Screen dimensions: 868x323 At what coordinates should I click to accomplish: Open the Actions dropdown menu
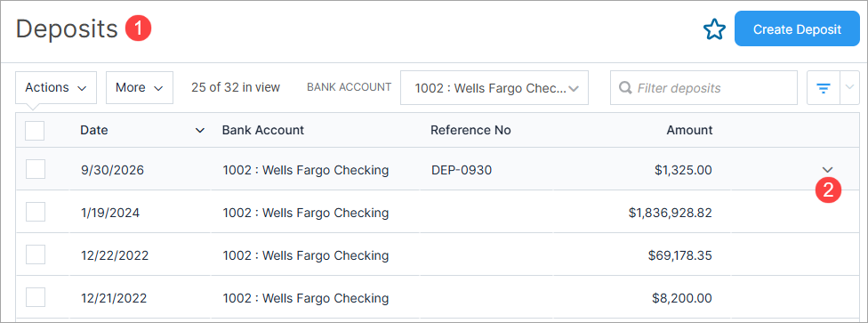56,87
